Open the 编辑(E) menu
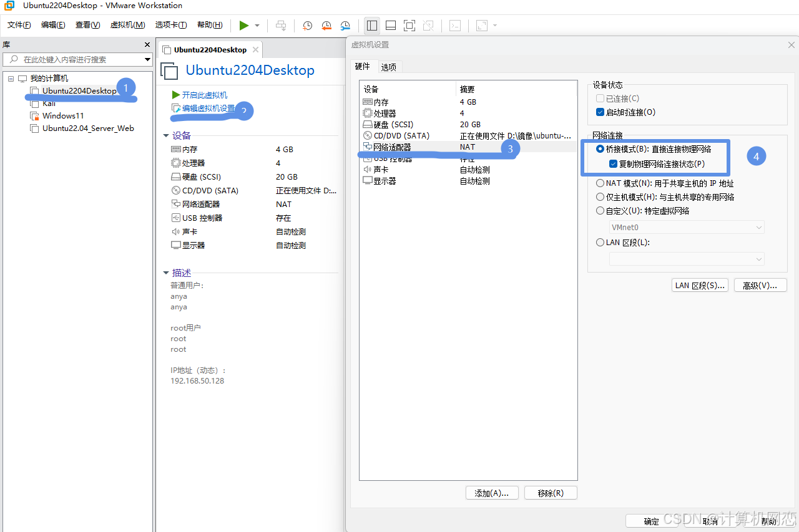 (x=53, y=25)
